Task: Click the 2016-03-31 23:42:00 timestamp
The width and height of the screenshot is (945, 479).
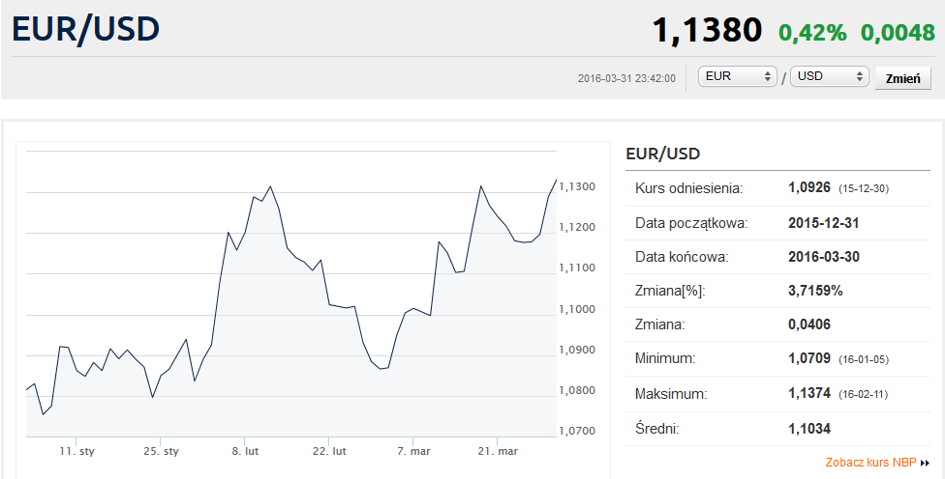Action: pos(627,78)
